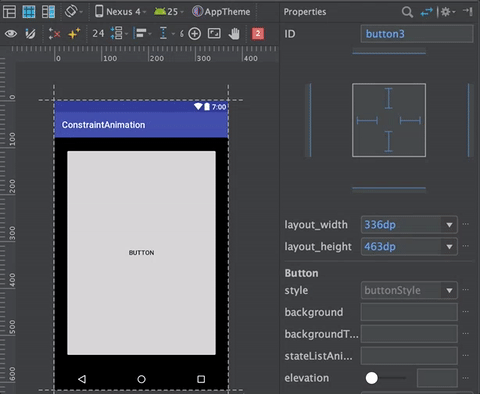Image resolution: width=480 pixels, height=394 pixels.
Task: Edit layout_height value 463dp
Action: [401, 247]
